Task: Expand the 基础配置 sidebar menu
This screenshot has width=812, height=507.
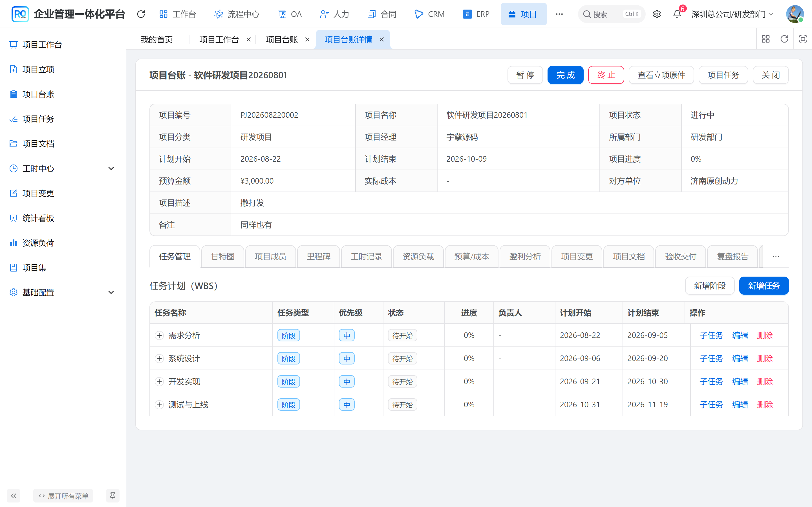Action: (63, 292)
